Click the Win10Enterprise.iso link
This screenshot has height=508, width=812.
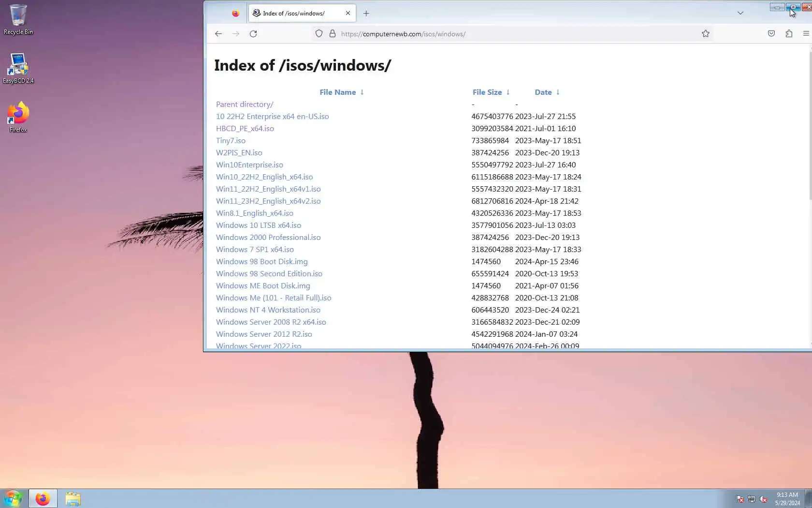point(249,165)
